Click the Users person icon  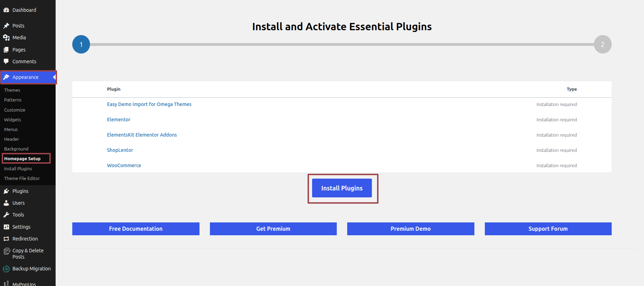point(6,203)
